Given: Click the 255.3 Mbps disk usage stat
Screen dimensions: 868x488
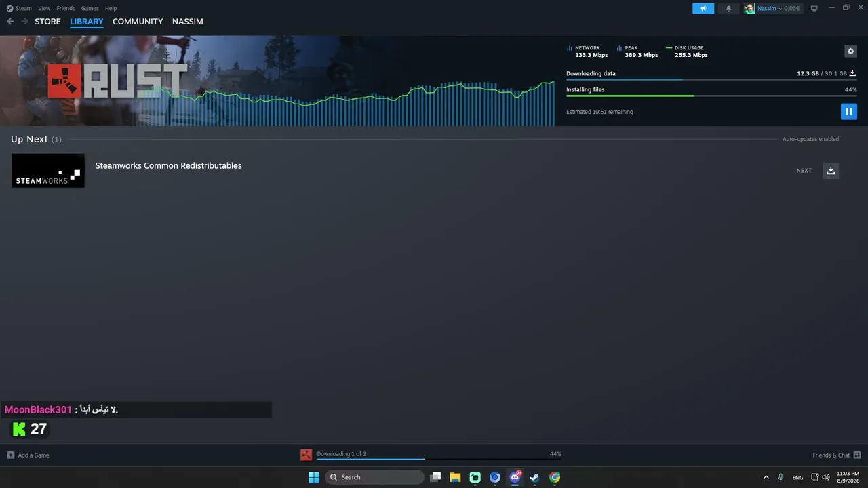Looking at the screenshot, I should tap(691, 55).
